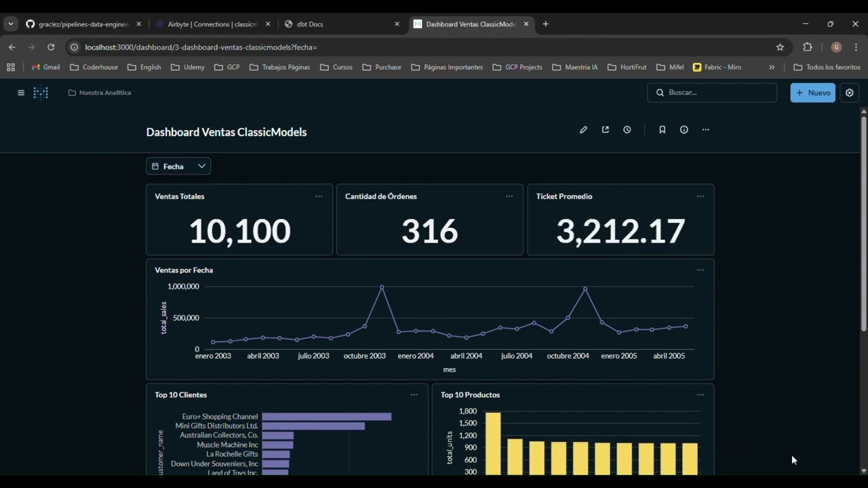Click the Cantidad de Órdenes title
The width and height of the screenshot is (868, 488).
pos(381,197)
